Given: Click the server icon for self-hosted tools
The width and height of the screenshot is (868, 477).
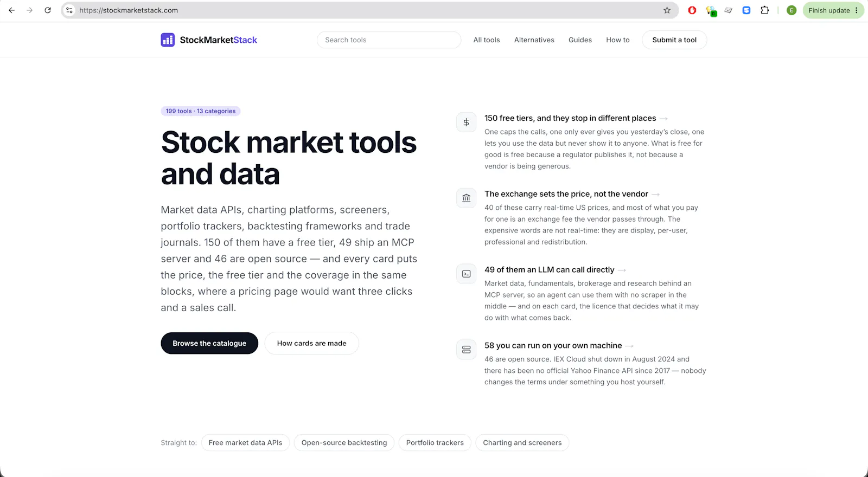Looking at the screenshot, I should point(466,350).
